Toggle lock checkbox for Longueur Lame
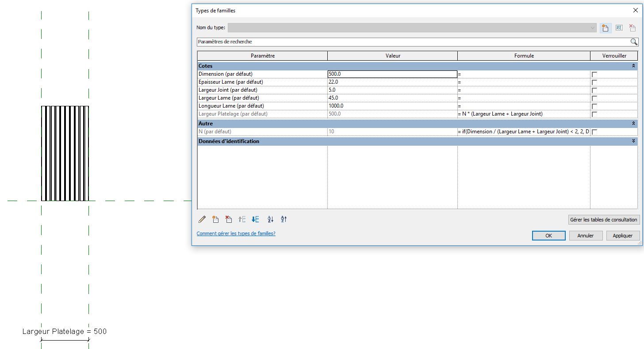This screenshot has width=644, height=349. (x=594, y=106)
